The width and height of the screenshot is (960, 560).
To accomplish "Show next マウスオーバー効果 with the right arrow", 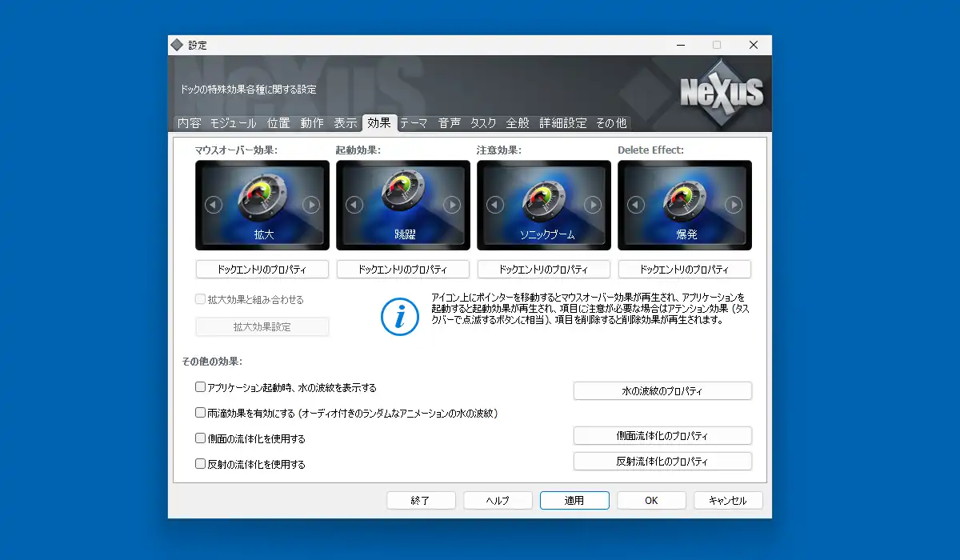I will 311,205.
